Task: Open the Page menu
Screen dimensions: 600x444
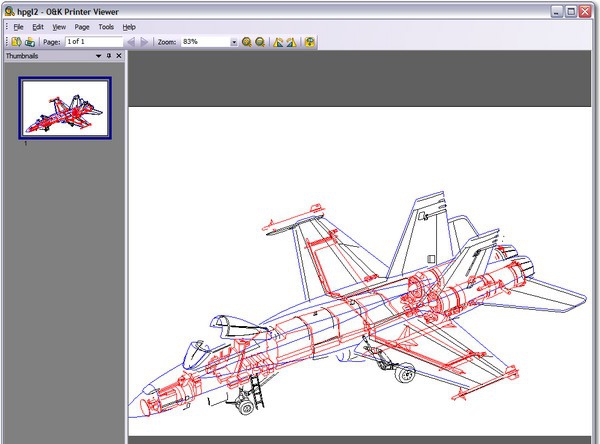Action: coord(82,26)
